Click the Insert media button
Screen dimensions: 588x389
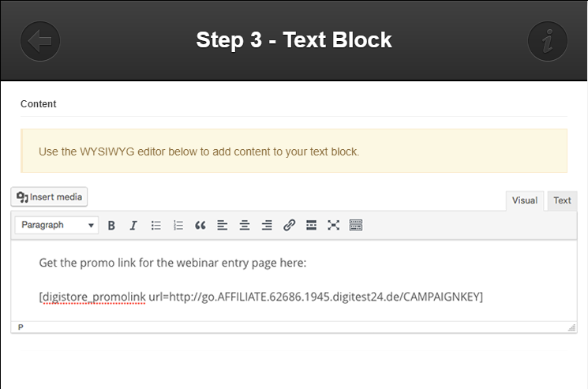click(50, 196)
